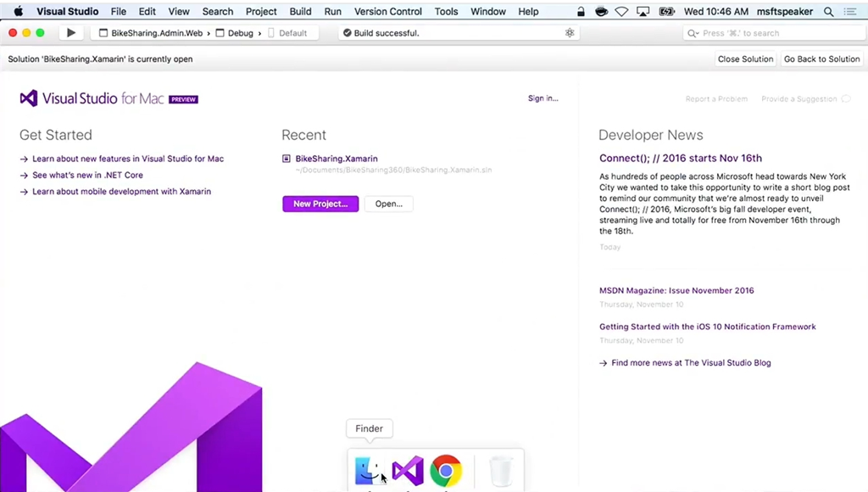
Task: Click the Sign in... link
Action: (x=543, y=98)
